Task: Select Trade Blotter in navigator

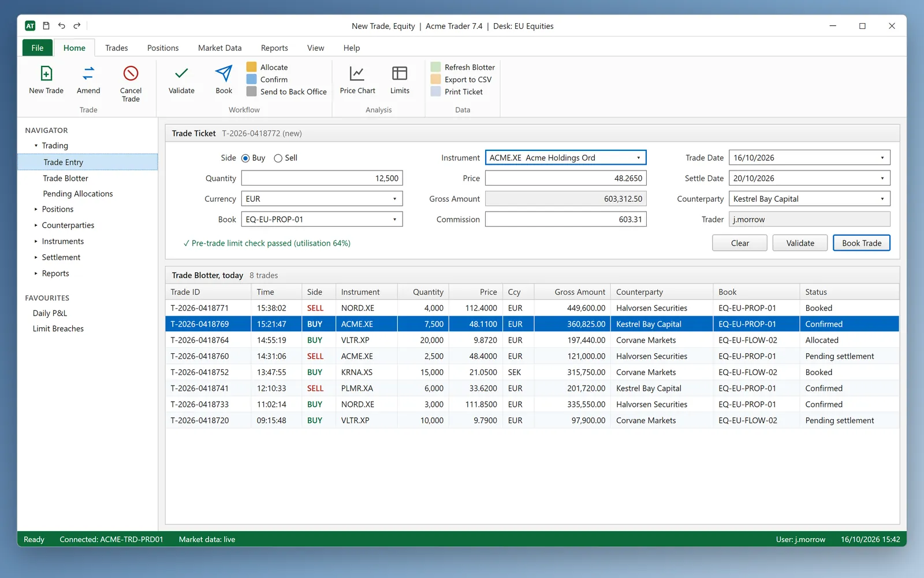Action: (x=65, y=179)
